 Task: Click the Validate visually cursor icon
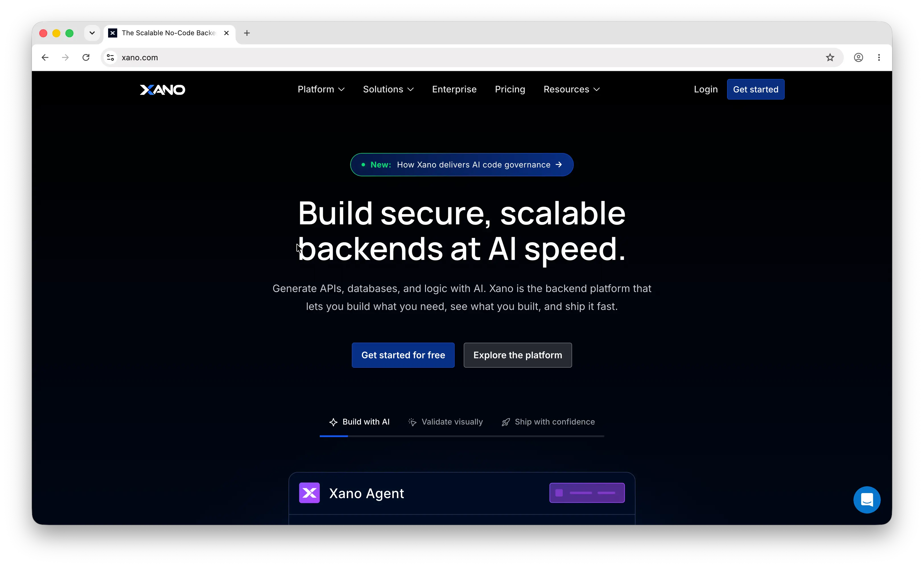click(412, 422)
